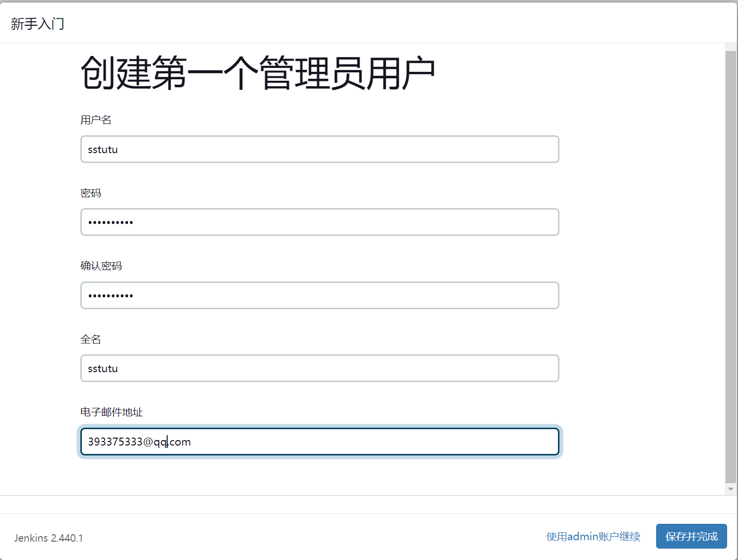Screen dimensions: 738x560
Task: Click the typed email text 393375333@qq.com
Action: (139, 442)
